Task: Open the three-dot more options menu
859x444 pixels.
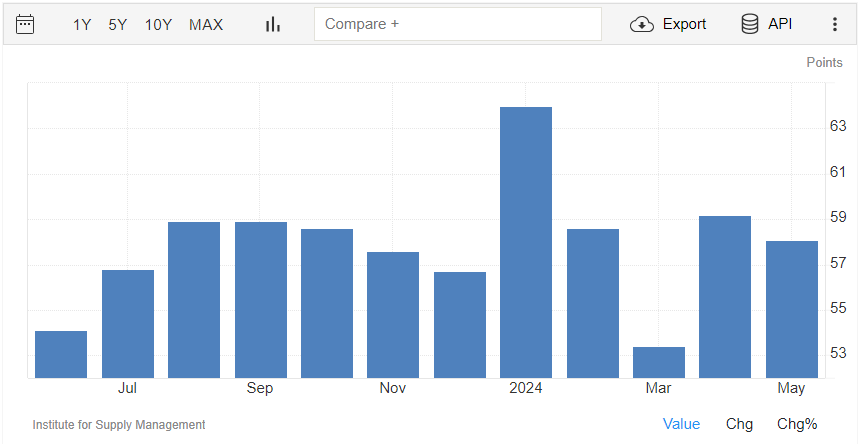Action: 835,24
